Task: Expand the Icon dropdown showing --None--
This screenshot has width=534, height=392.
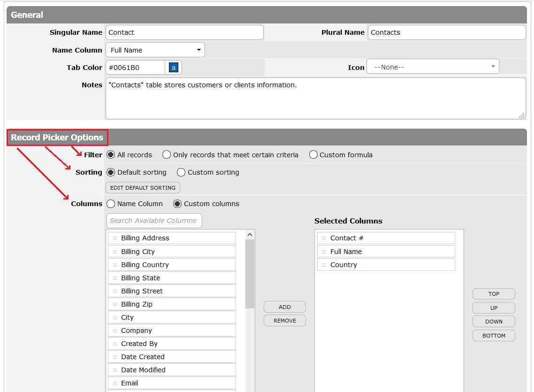Action: pos(433,67)
